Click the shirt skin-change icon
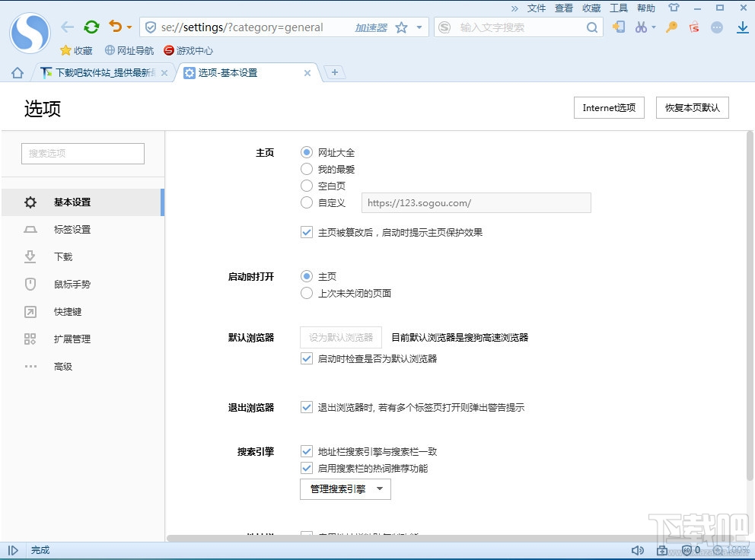The image size is (755, 560). (674, 8)
